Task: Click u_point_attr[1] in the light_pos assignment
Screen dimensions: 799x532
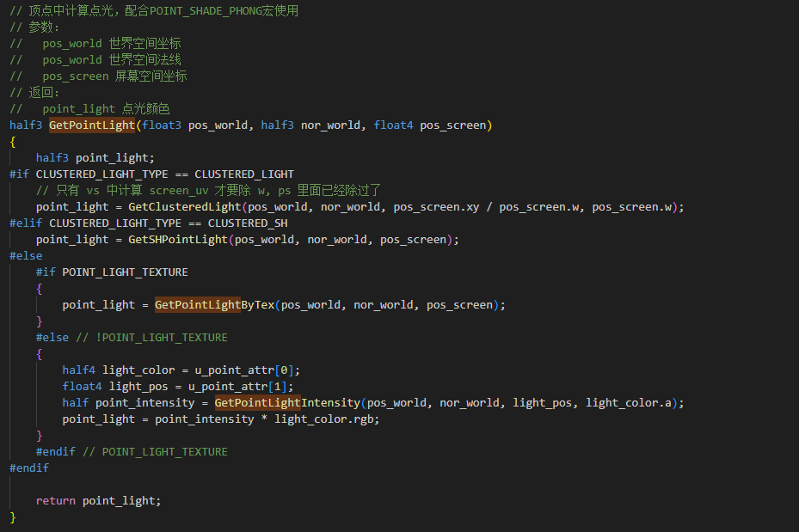Action: coord(241,387)
